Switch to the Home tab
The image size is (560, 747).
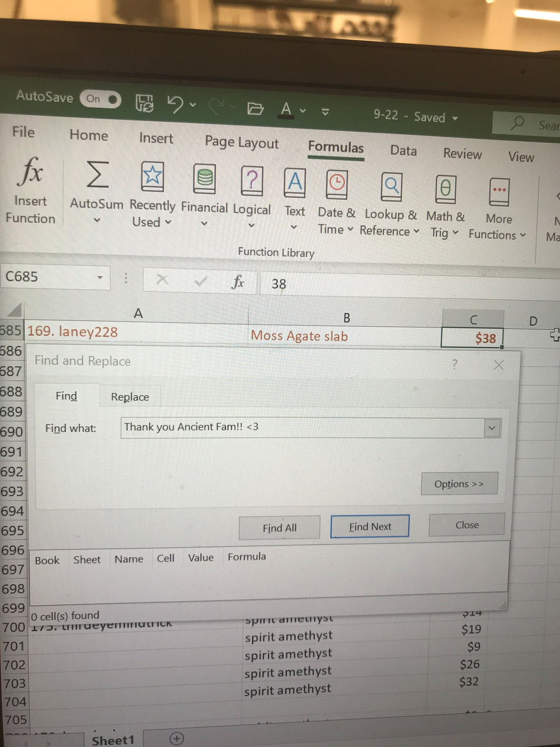click(x=89, y=135)
